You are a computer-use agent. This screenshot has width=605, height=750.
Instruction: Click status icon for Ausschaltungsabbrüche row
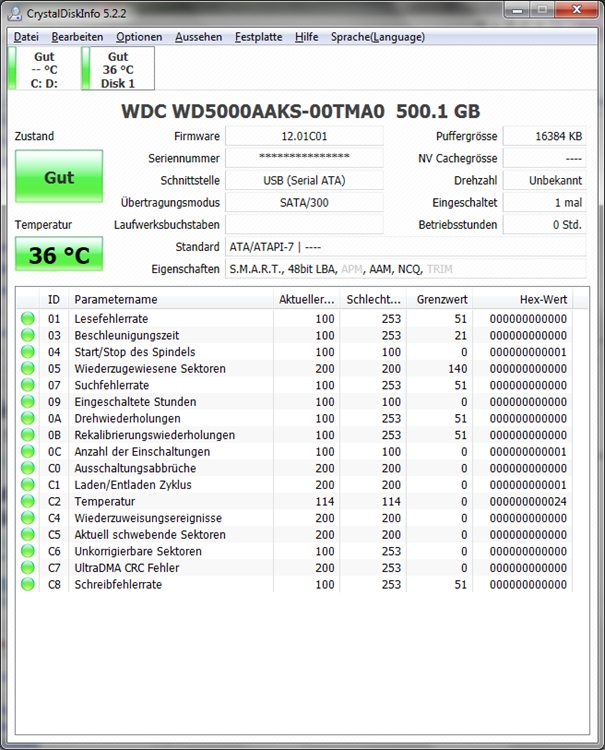point(28,468)
